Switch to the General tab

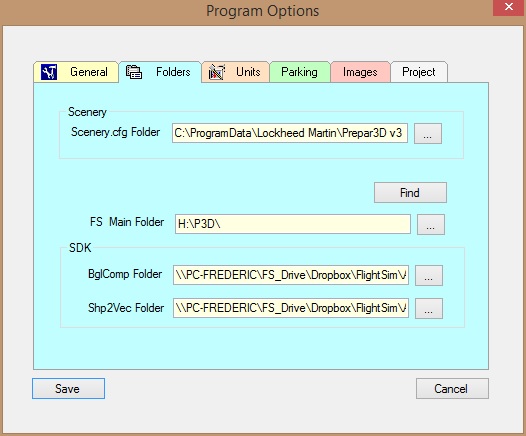tap(76, 72)
